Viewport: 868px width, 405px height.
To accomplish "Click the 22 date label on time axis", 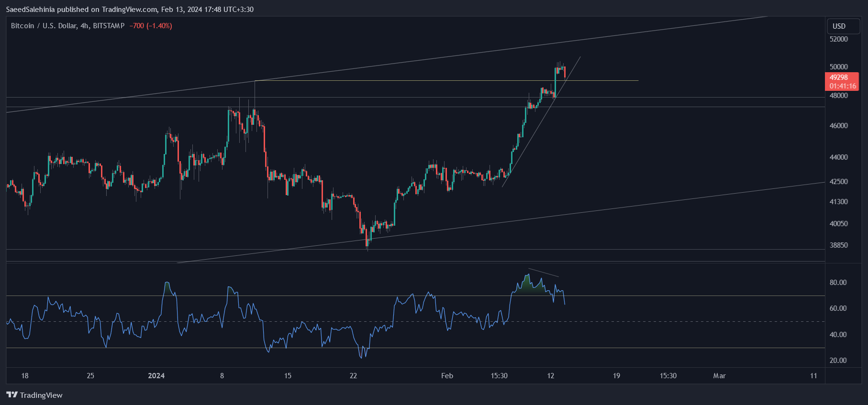I will 353,376.
